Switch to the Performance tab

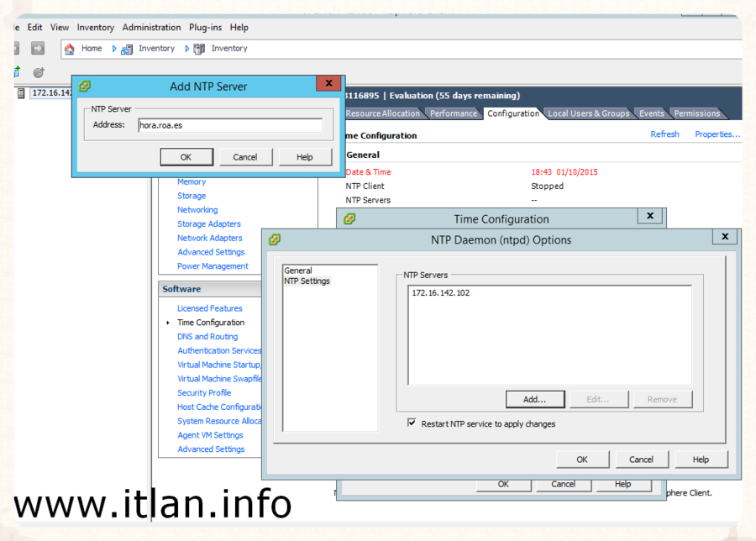coord(453,113)
